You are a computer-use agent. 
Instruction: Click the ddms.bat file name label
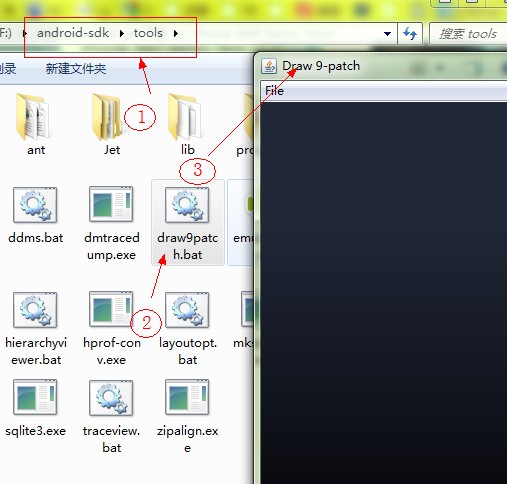36,238
